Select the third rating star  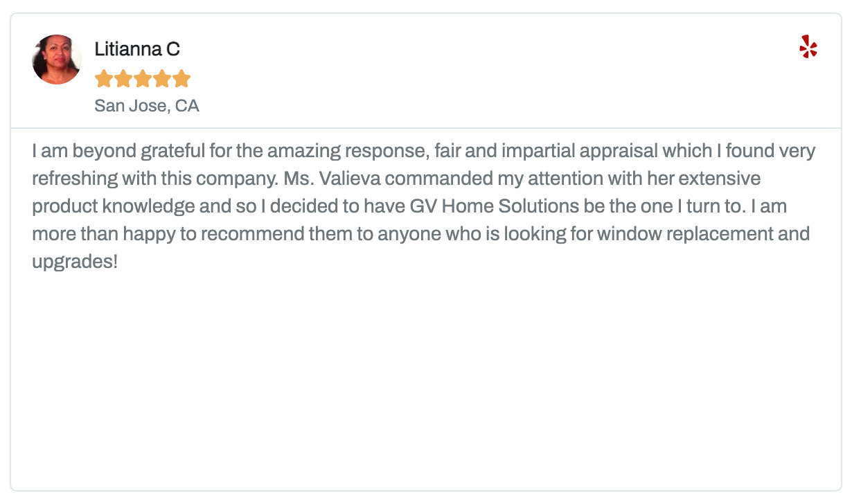(x=143, y=79)
